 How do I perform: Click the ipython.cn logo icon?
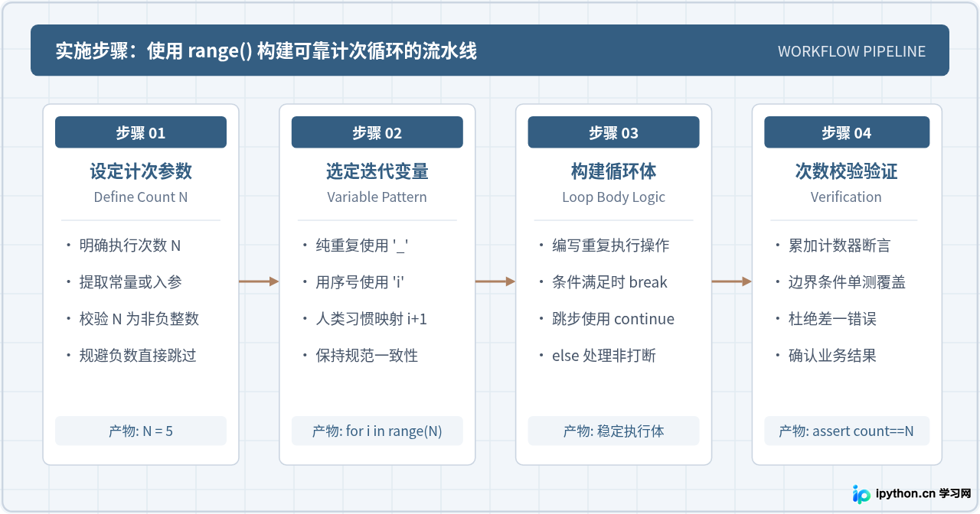pyautogui.click(x=861, y=493)
